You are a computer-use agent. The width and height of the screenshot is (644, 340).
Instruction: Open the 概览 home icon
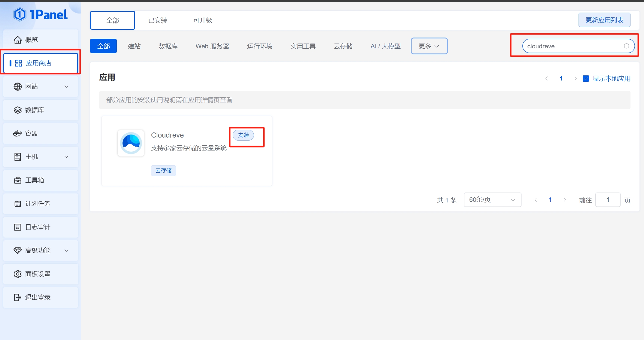point(18,40)
